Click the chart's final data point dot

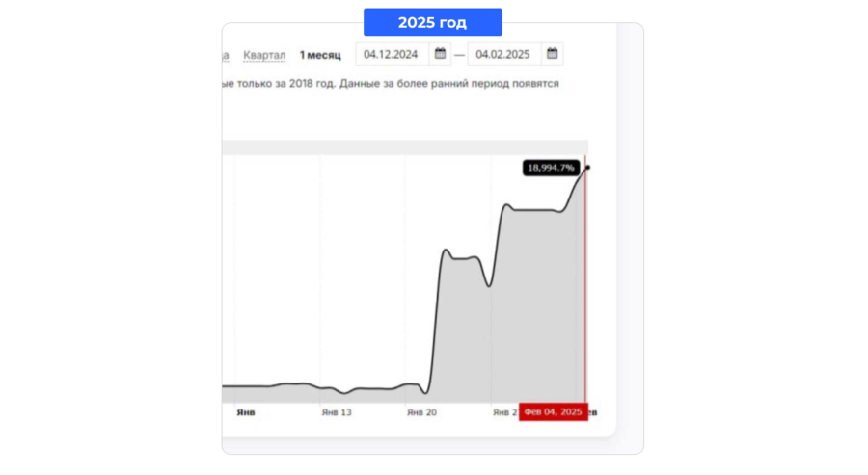tap(588, 167)
